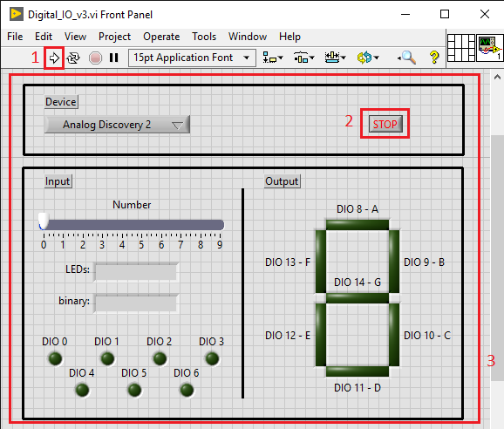Screen dimensions: 504x429
Task: Click scrollbar up arrow
Action: click(x=497, y=77)
